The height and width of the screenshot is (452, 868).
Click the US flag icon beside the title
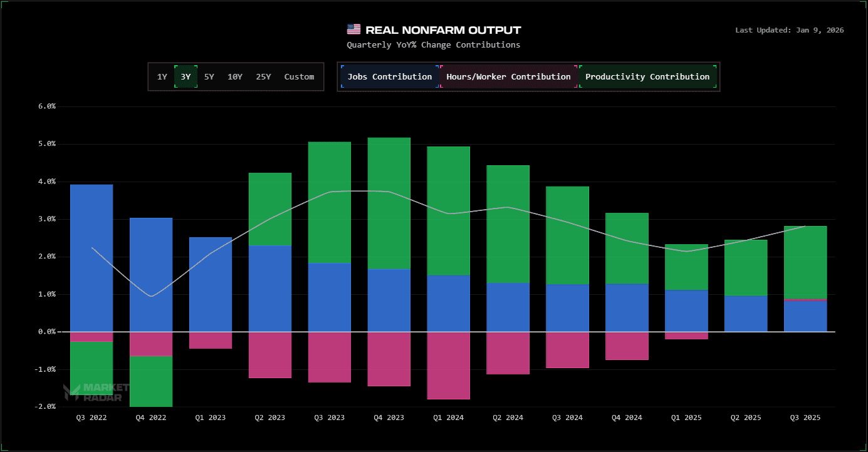[x=353, y=29]
